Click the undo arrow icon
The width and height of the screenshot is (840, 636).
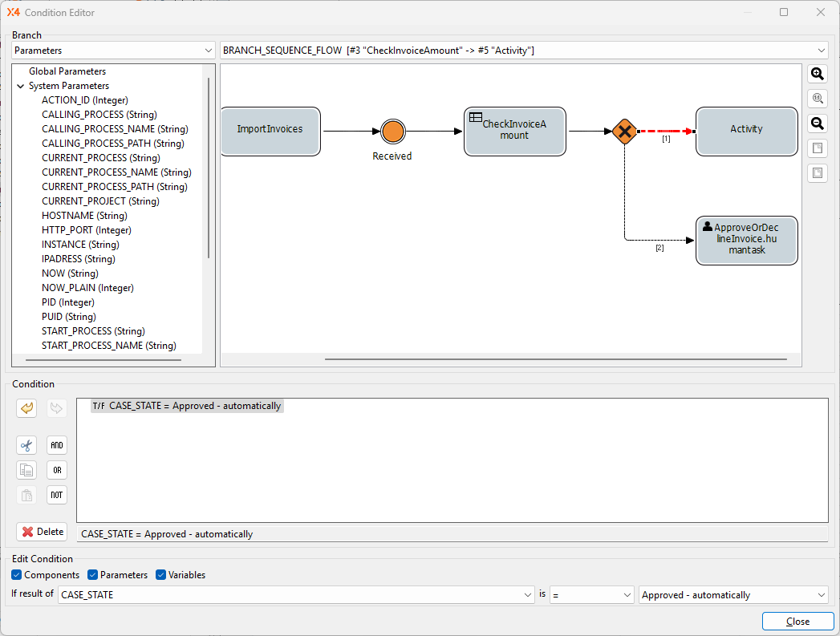(26, 408)
